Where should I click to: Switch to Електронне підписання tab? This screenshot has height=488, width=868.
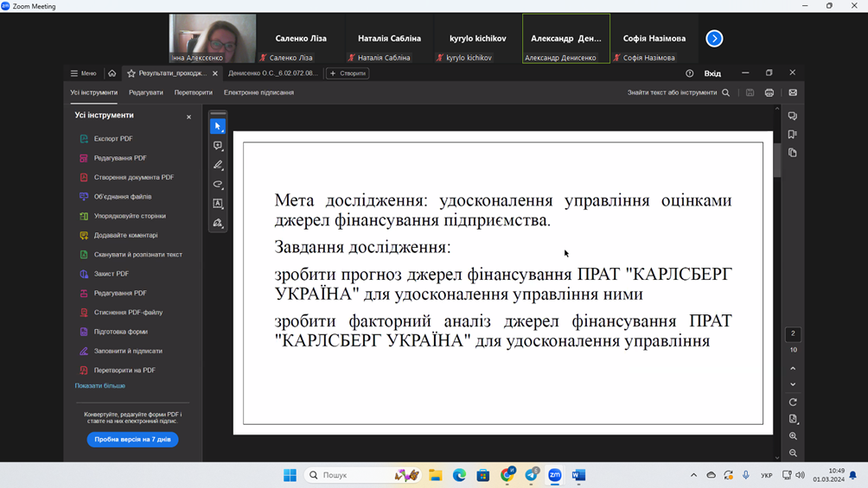tap(258, 92)
